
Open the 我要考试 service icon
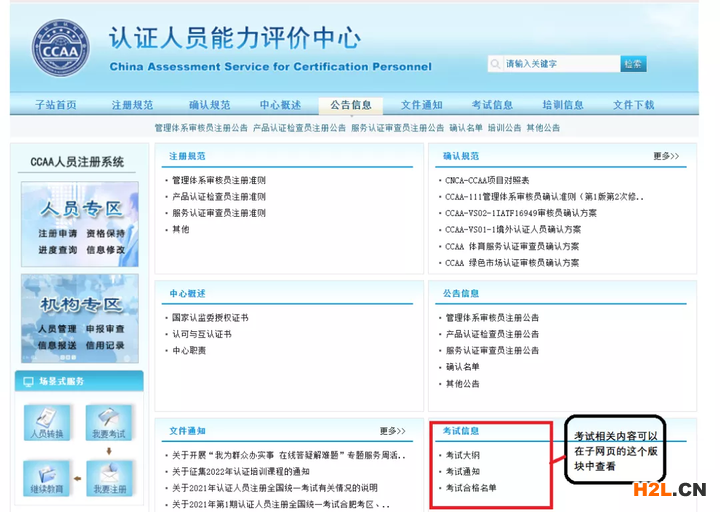(x=105, y=422)
